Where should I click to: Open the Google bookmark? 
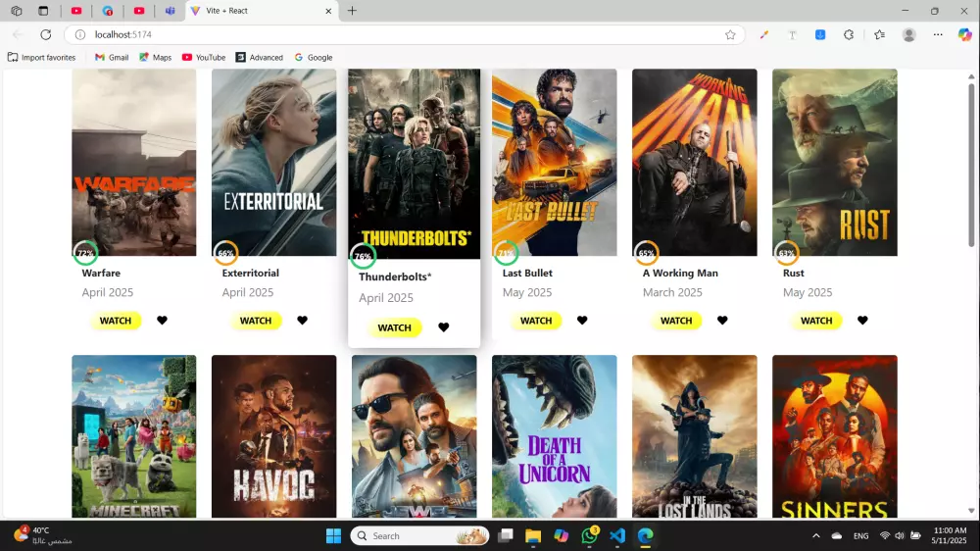pyautogui.click(x=314, y=58)
